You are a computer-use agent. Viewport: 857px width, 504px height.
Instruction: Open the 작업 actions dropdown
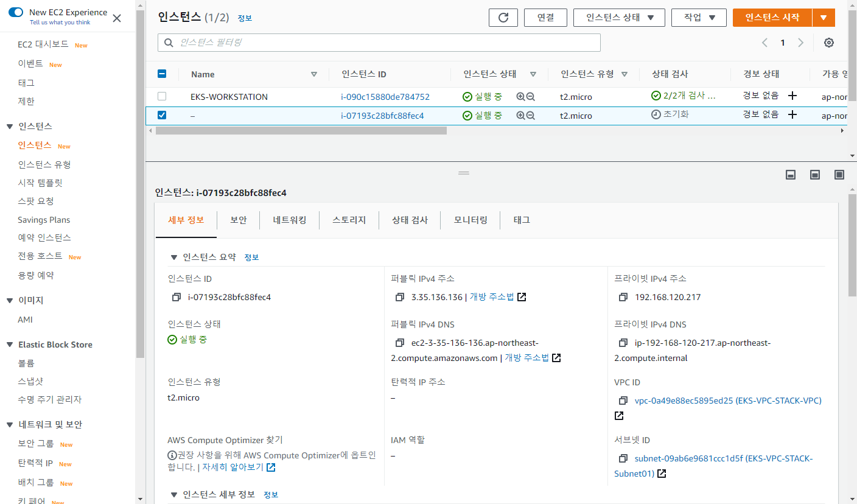[699, 18]
